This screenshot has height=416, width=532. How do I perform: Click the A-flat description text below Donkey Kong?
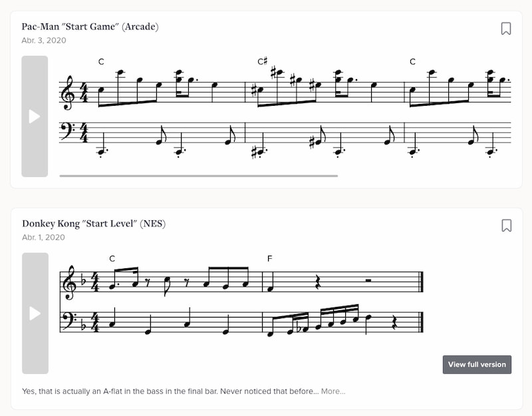170,391
